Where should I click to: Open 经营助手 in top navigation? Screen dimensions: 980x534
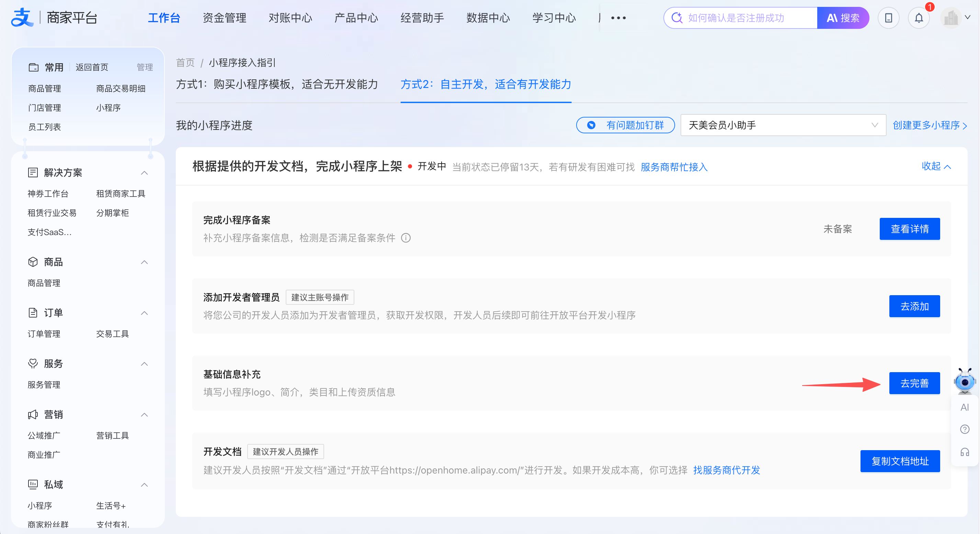click(x=422, y=18)
